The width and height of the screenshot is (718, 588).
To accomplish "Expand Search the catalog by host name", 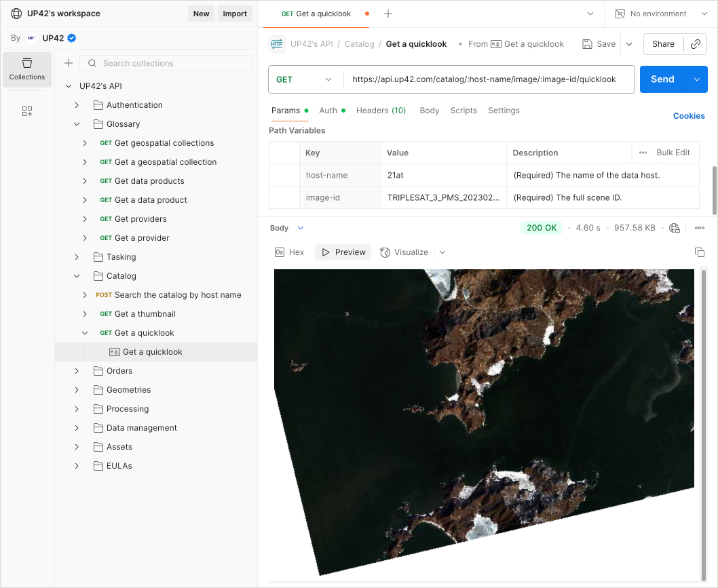I will [85, 295].
